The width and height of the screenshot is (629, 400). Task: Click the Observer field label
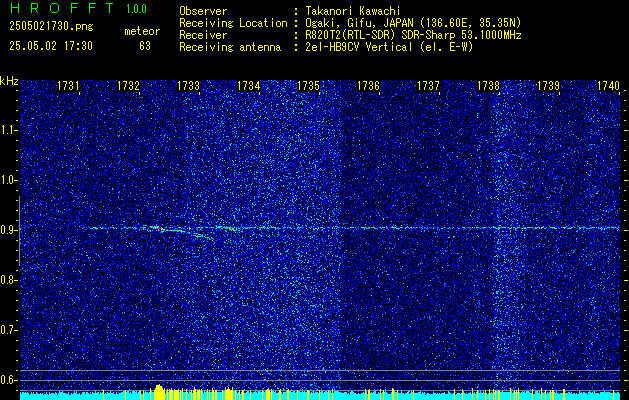(203, 11)
